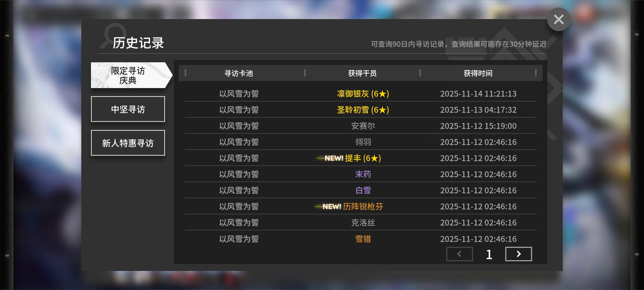Select the 圣聆初雪 (6★) operator entry
The height and width of the screenshot is (290, 644).
[x=363, y=110]
